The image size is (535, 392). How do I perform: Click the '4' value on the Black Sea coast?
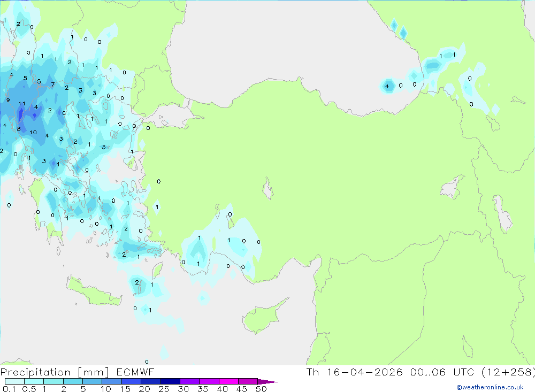point(387,86)
